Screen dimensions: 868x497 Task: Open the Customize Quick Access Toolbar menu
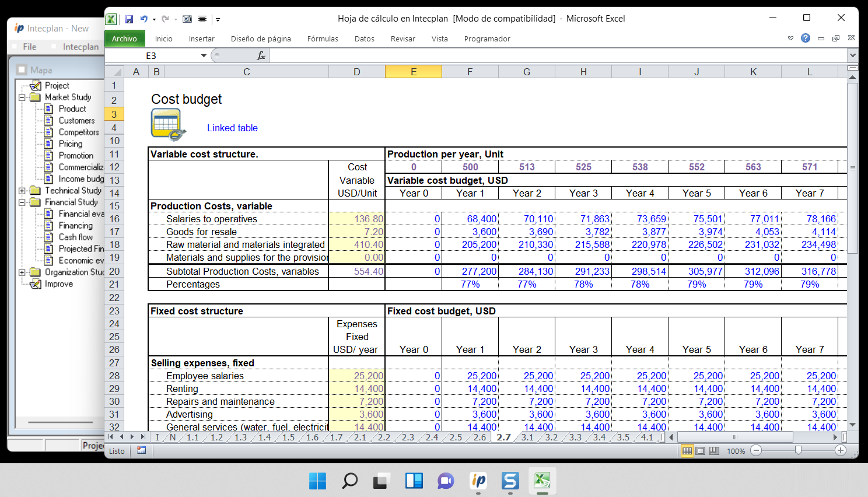click(x=218, y=19)
